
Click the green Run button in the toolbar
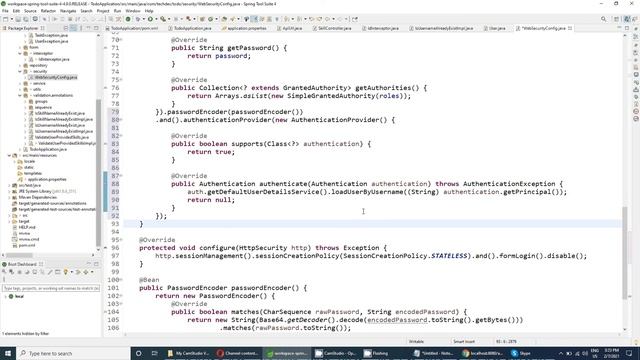point(150,19)
